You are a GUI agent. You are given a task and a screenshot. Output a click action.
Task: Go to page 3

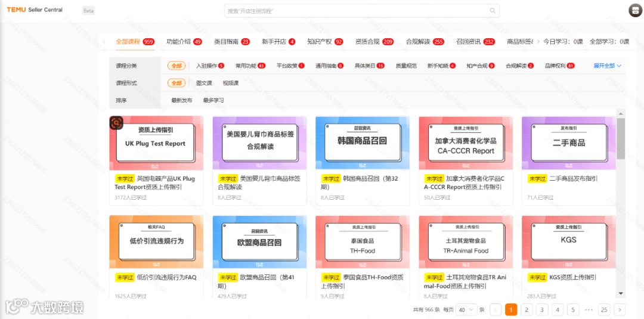pos(542,309)
